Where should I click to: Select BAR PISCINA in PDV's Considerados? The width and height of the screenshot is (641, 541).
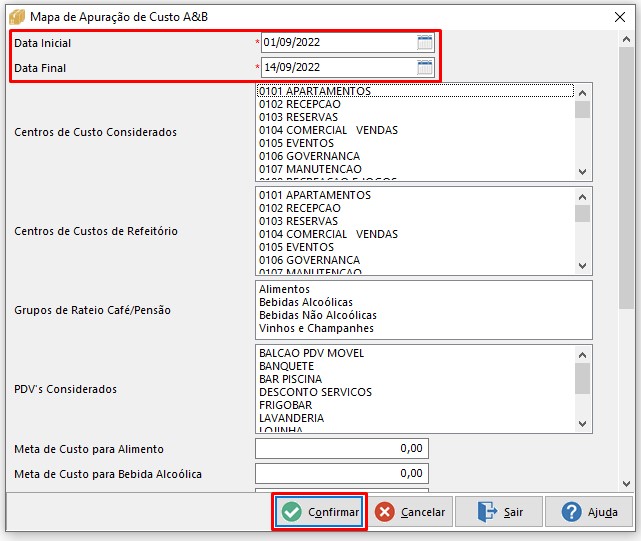416,379
